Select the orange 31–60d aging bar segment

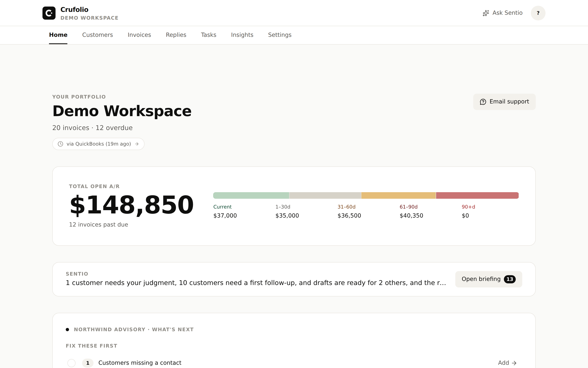399,195
